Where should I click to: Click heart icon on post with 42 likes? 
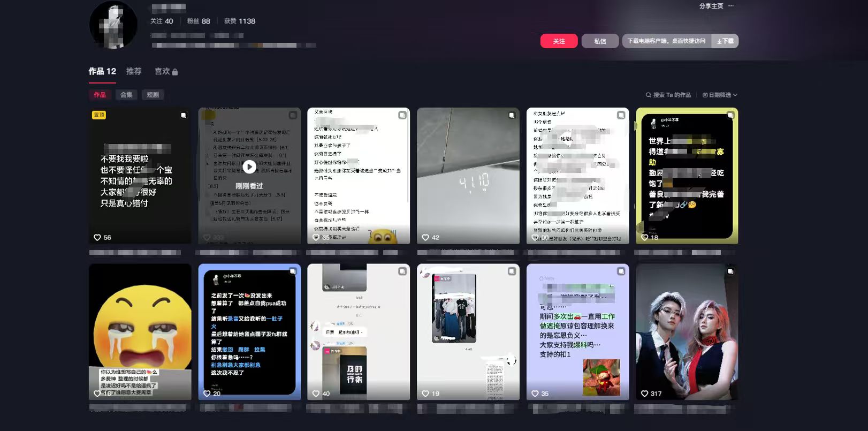425,237
